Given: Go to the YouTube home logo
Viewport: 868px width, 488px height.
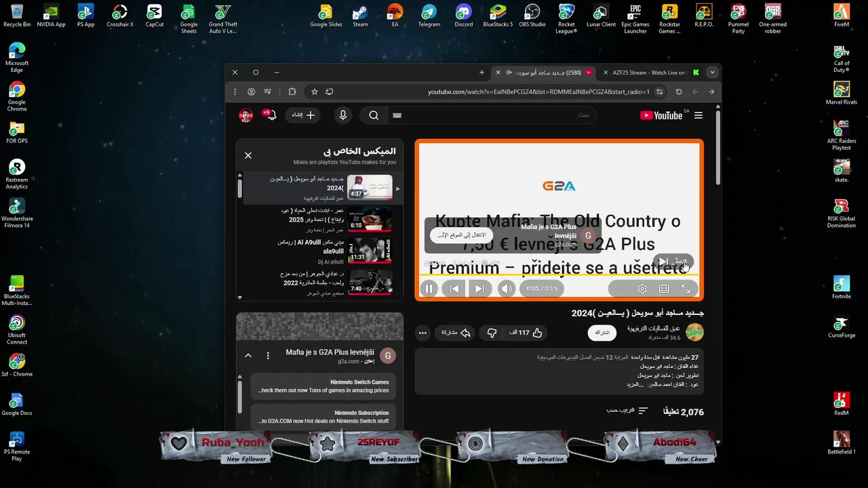Looking at the screenshot, I should [x=661, y=115].
